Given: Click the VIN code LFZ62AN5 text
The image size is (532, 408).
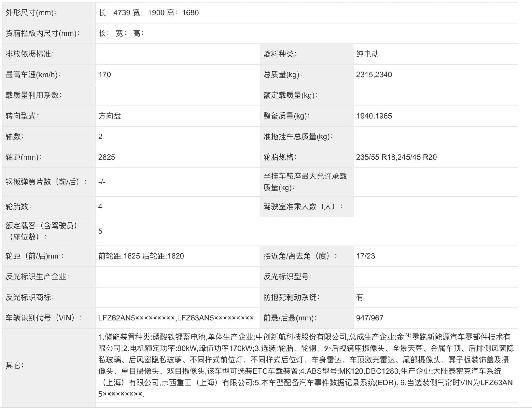Looking at the screenshot, I should (116, 318).
